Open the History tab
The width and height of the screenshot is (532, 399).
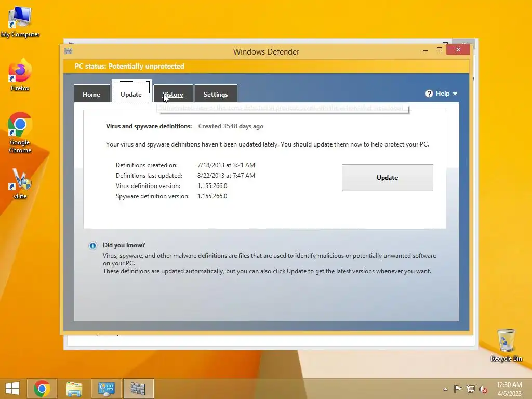(x=173, y=94)
